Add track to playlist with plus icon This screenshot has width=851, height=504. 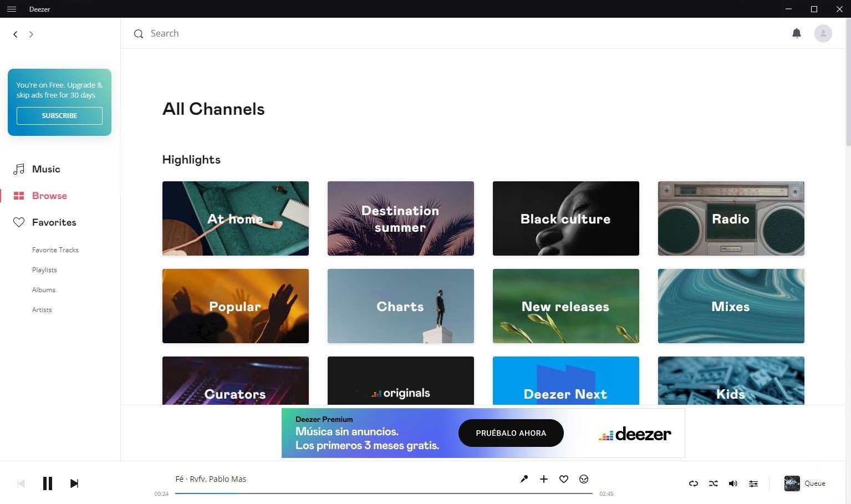point(544,479)
